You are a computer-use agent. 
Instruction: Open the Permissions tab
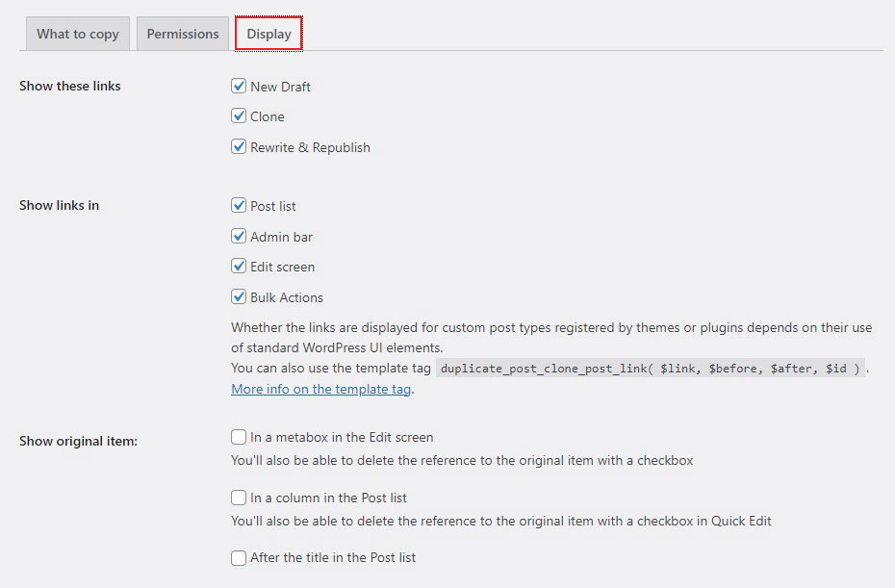click(183, 34)
